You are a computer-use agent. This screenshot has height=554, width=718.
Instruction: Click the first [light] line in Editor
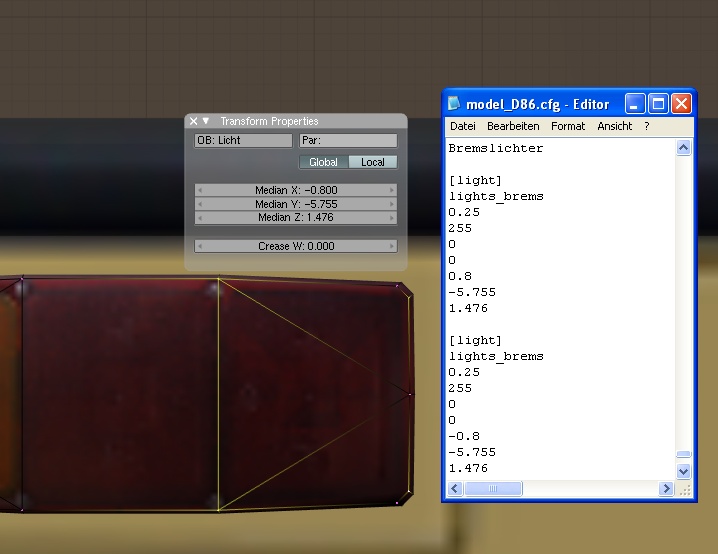tap(475, 180)
